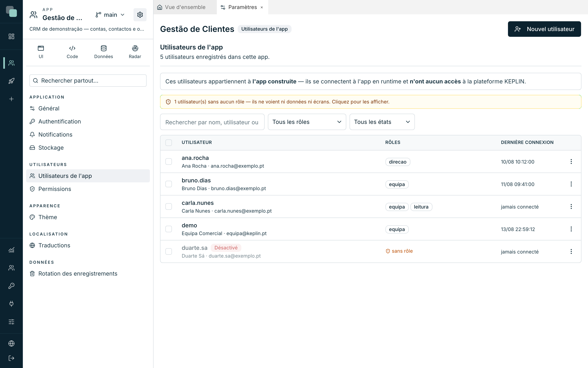Viewport: 588px width, 368px height.
Task: Open Stockage settings
Action: (x=88, y=148)
